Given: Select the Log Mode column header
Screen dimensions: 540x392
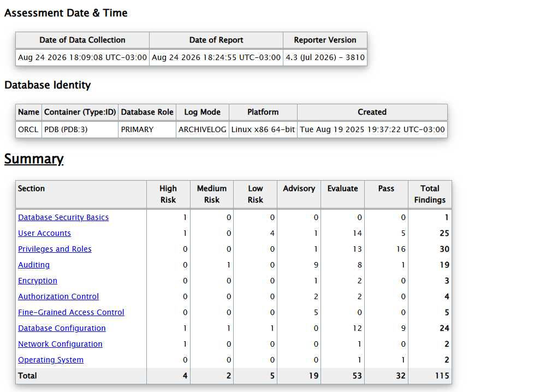Looking at the screenshot, I should [x=202, y=112].
